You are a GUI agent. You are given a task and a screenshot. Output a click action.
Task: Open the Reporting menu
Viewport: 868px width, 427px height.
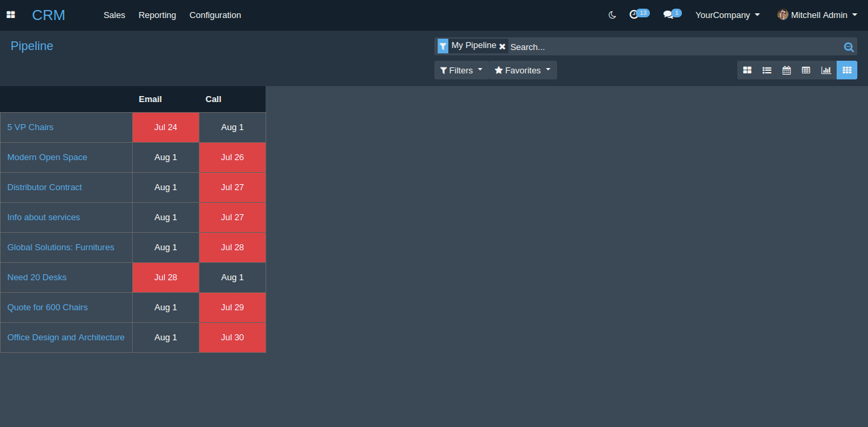point(157,15)
